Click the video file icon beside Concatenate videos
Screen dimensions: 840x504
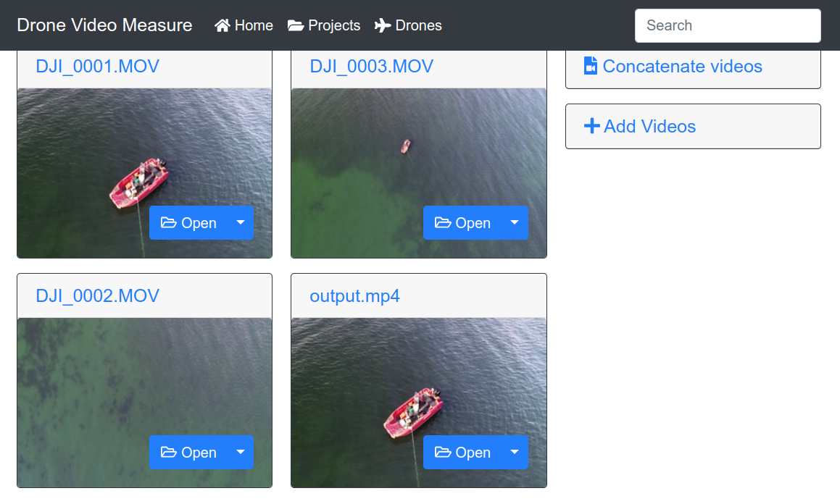point(591,66)
